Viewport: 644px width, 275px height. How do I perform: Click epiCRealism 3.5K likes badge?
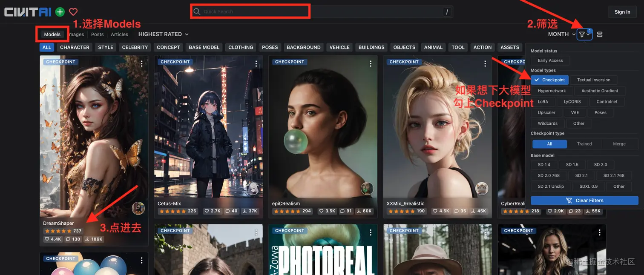(328, 211)
